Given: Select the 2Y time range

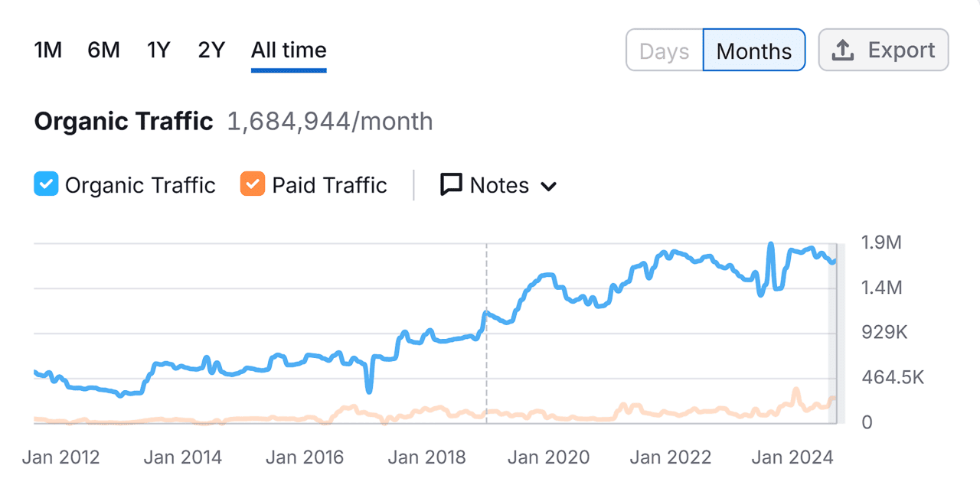Looking at the screenshot, I should (211, 50).
